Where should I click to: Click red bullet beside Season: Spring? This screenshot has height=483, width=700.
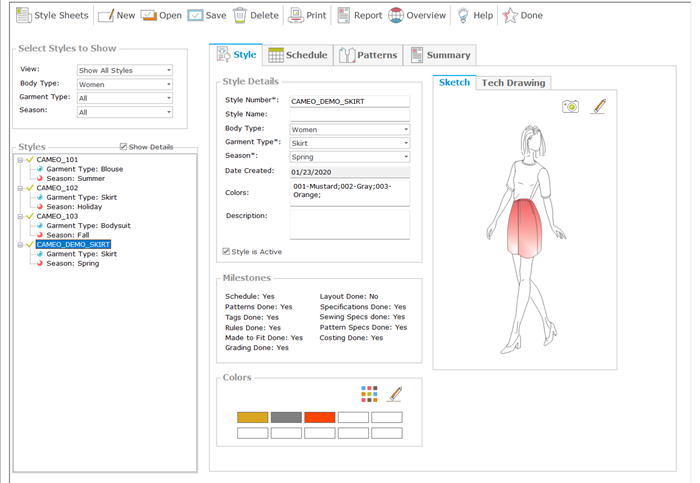40,263
